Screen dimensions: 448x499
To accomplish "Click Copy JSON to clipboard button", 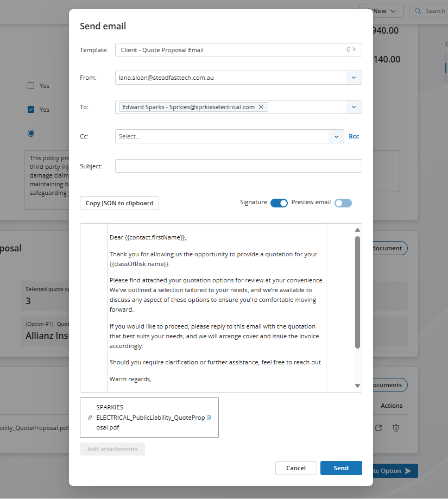I will coord(119,203).
